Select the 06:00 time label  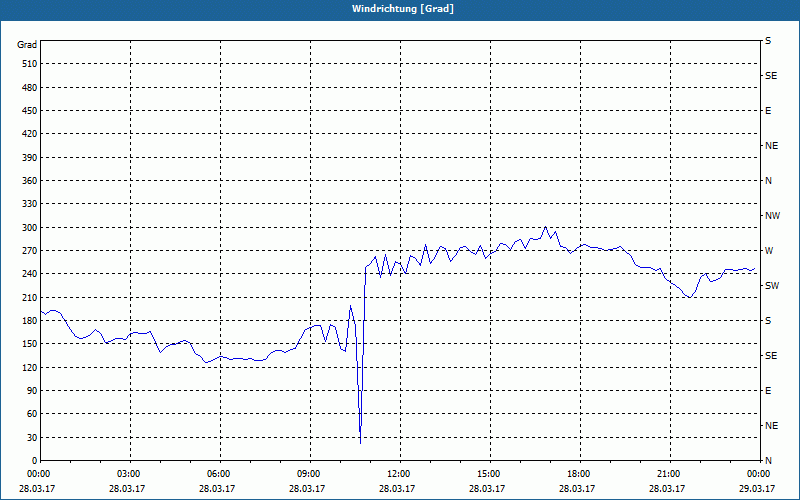[220, 474]
